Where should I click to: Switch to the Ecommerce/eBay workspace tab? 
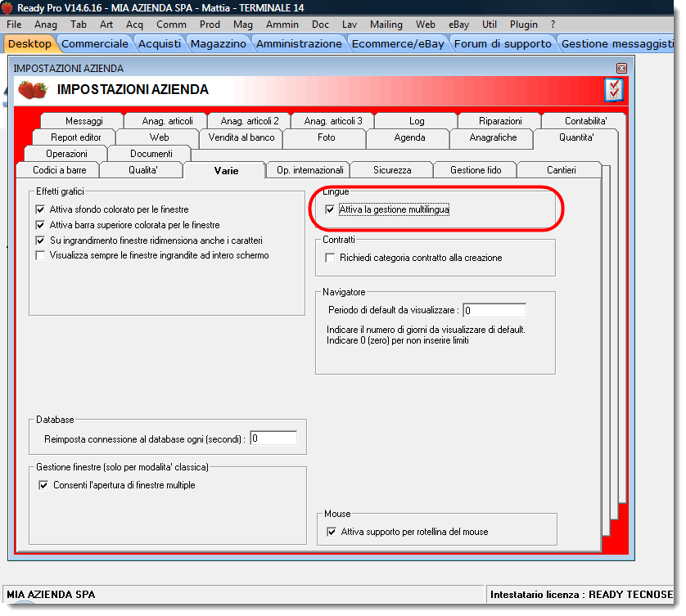point(398,43)
